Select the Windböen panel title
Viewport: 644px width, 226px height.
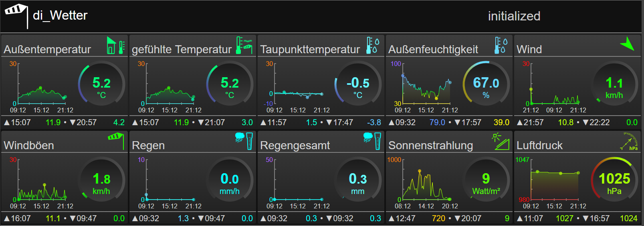tap(29, 145)
